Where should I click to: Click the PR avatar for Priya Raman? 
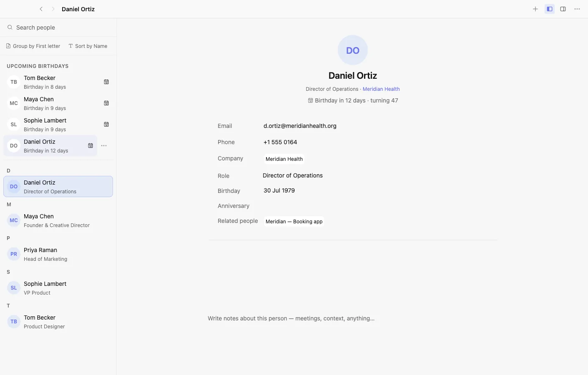click(x=14, y=254)
